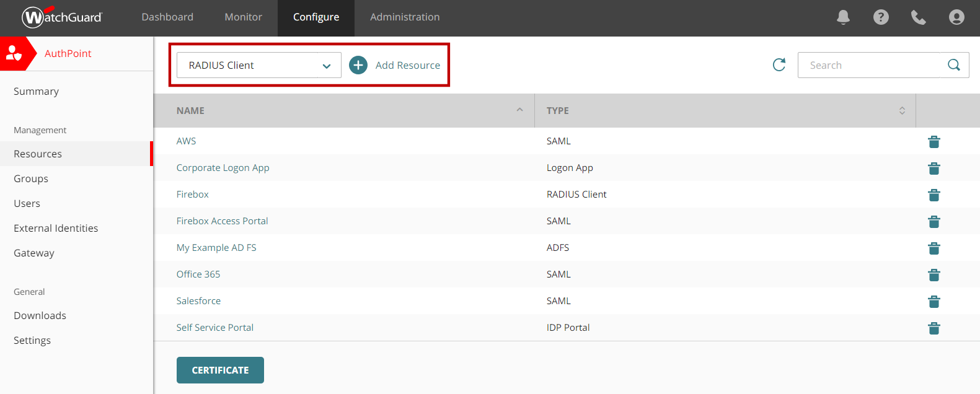This screenshot has height=394, width=980.
Task: Sort the table by Type column
Action: [x=902, y=110]
